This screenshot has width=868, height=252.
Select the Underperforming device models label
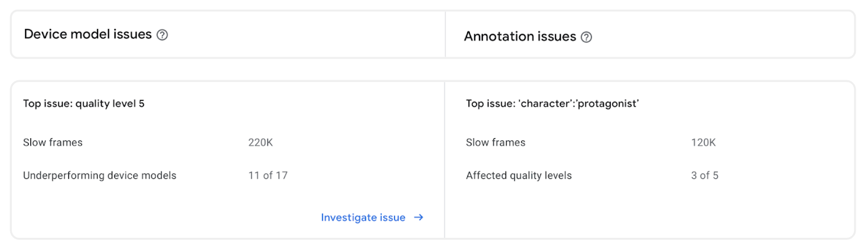coord(100,176)
